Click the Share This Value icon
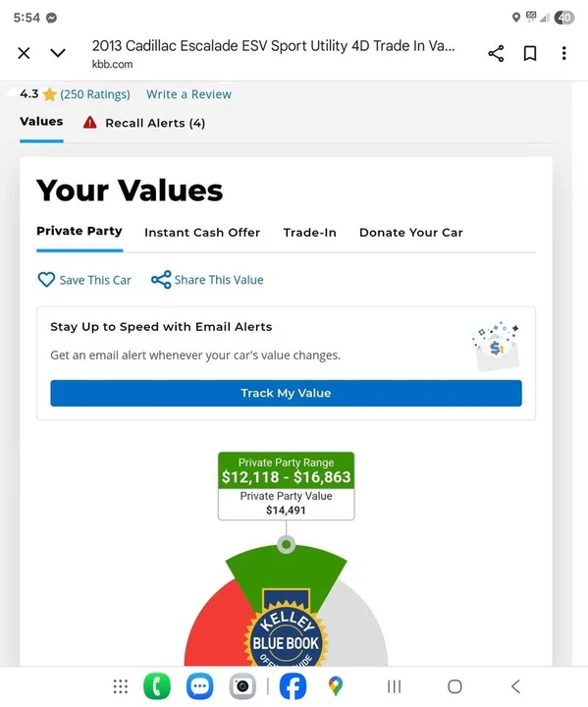The height and width of the screenshot is (707, 588). point(161,280)
